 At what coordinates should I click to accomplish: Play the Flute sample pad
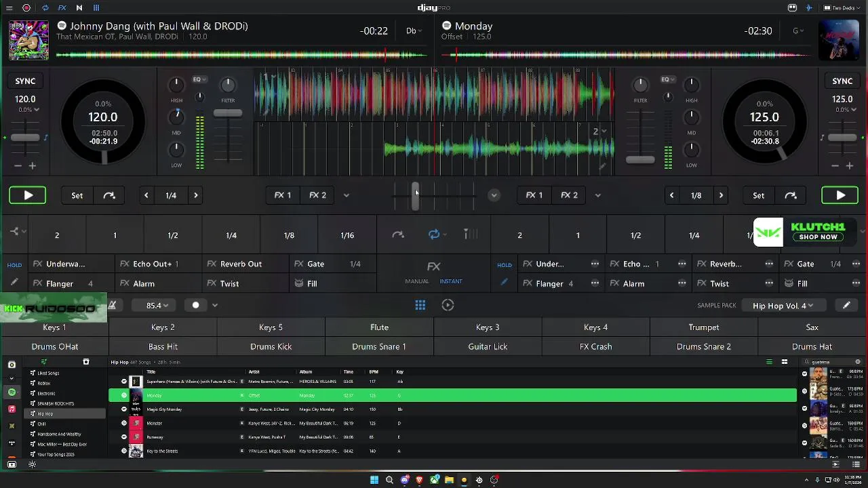(x=379, y=327)
